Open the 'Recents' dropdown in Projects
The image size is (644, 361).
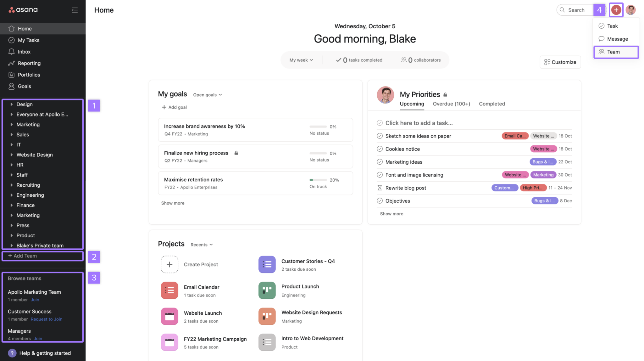coord(201,245)
